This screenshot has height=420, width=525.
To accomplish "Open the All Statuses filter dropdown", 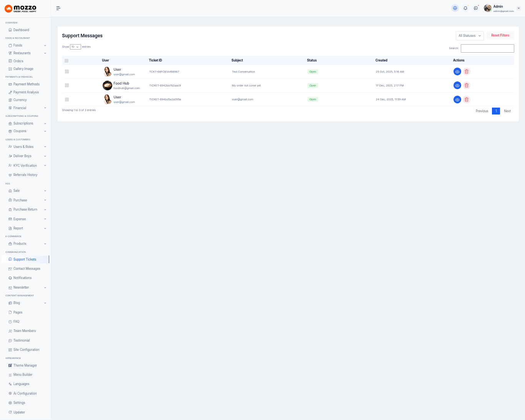I will click(x=469, y=36).
